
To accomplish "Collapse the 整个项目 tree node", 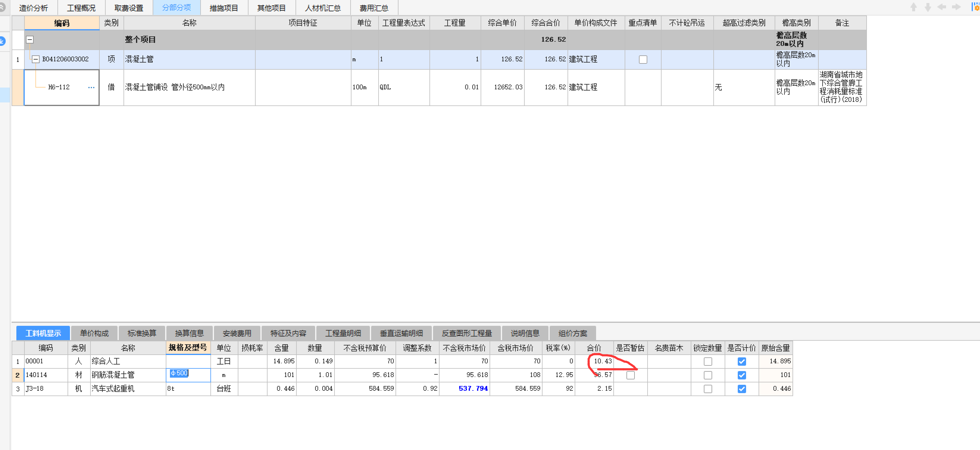I will click(30, 40).
